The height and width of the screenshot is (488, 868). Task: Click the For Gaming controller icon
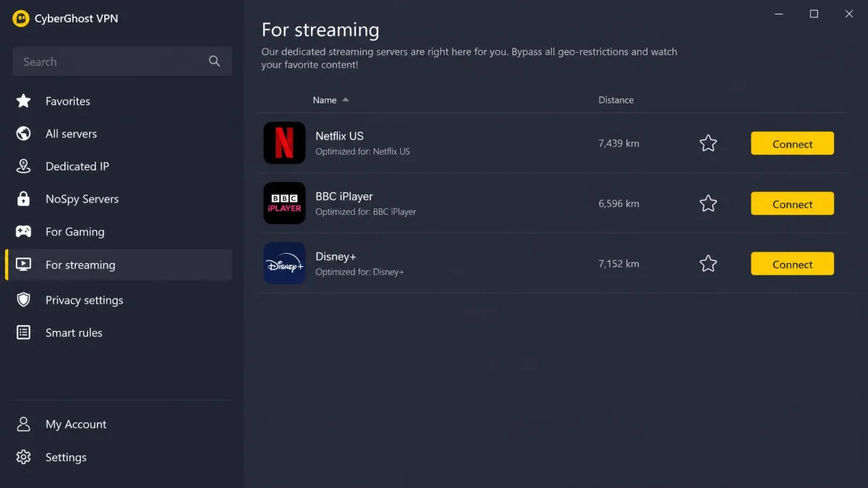click(24, 231)
